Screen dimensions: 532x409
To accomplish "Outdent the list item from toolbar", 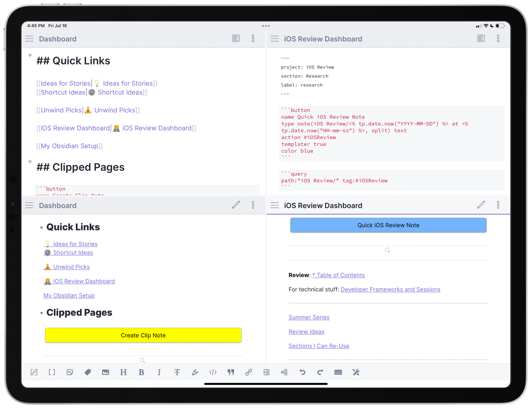I will pos(284,372).
